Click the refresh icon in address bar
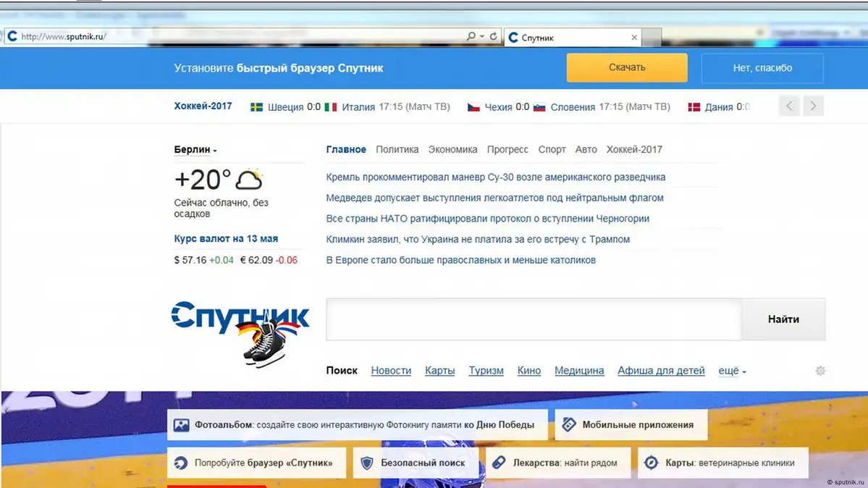This screenshot has width=868, height=488. click(x=494, y=36)
